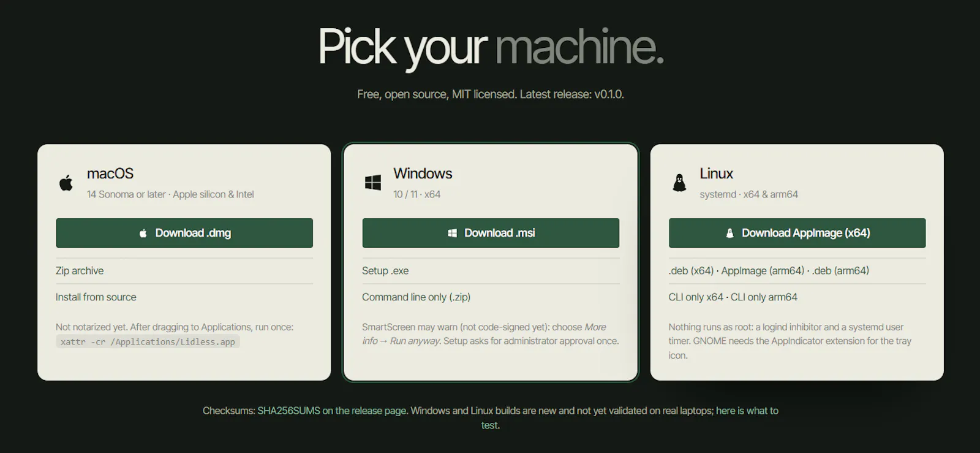Viewport: 980px width, 453px height.
Task: Click the Windows card title
Action: pos(423,173)
